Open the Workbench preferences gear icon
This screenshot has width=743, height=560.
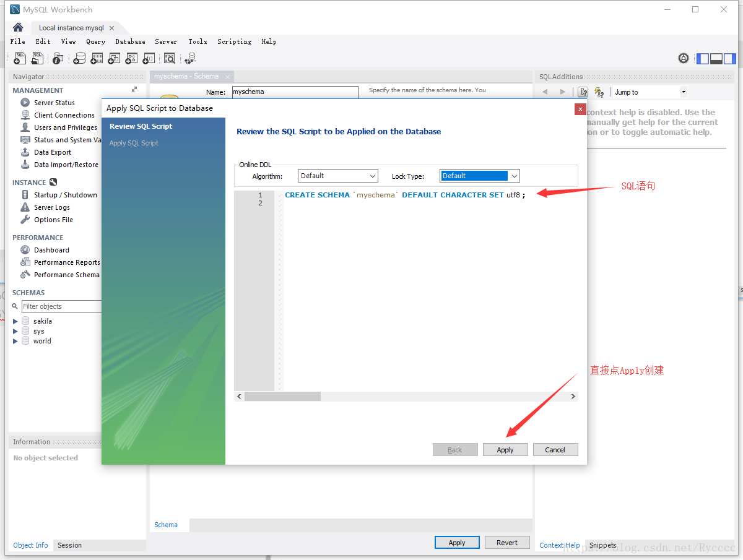click(684, 58)
